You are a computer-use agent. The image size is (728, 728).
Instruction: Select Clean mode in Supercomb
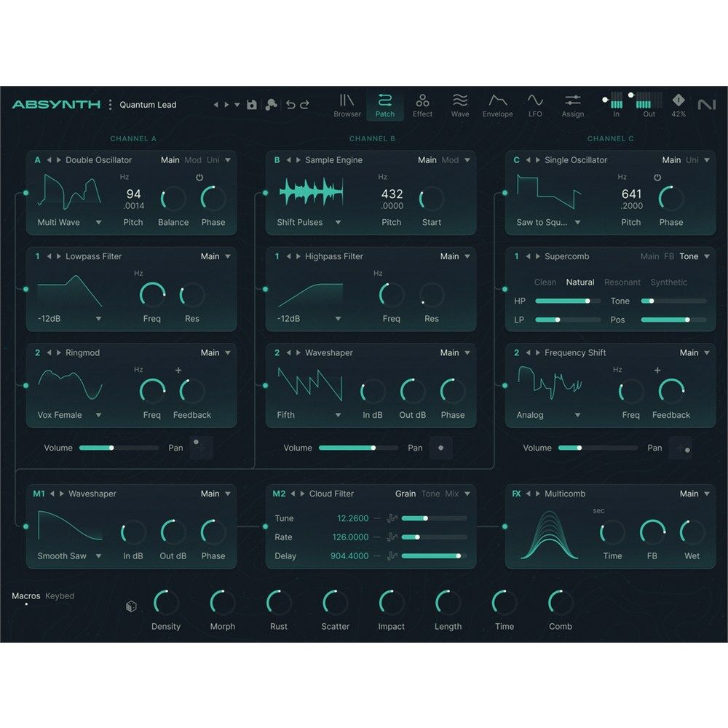545,282
